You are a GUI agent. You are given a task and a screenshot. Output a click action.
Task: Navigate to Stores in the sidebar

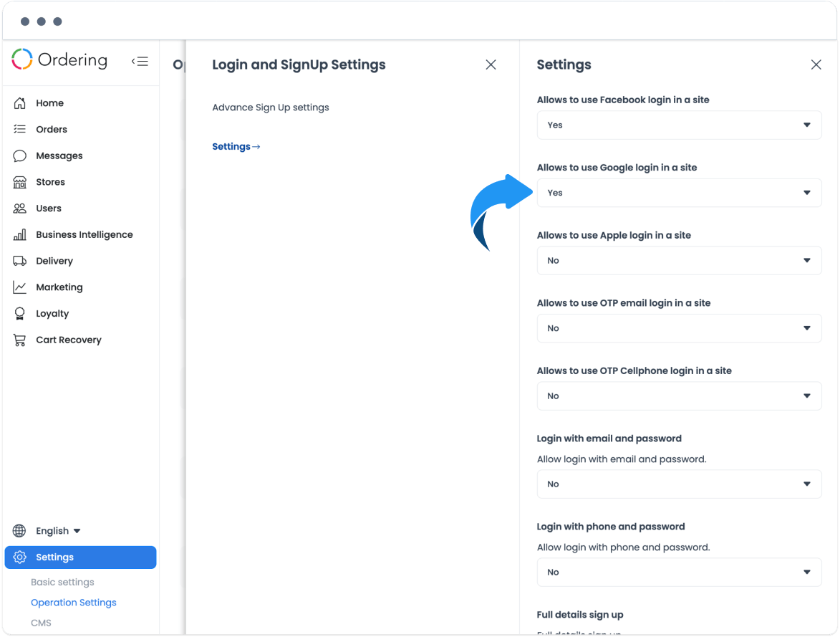pos(50,182)
